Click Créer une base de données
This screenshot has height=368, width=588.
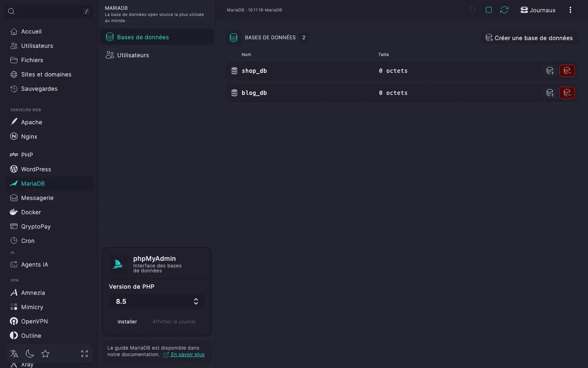tap(529, 38)
